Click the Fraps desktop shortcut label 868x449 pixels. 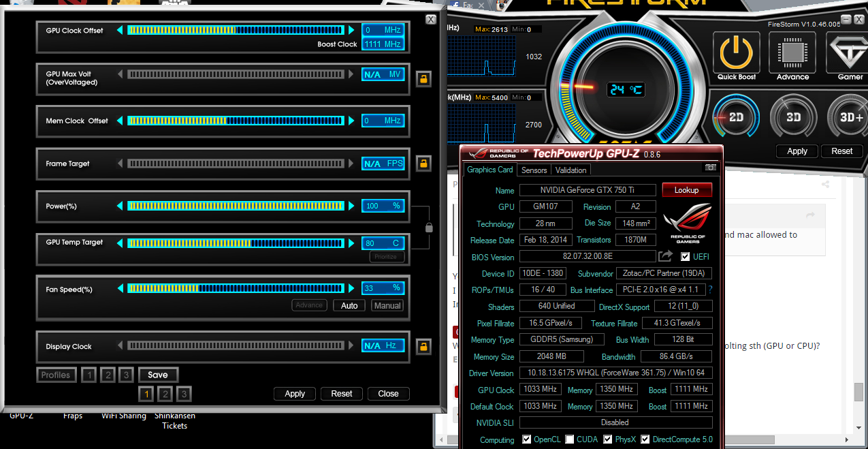point(73,416)
